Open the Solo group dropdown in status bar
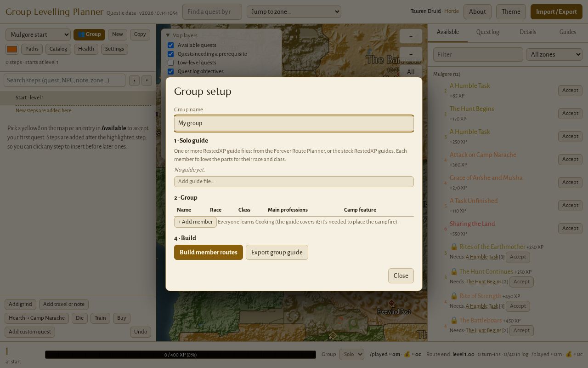 (351, 354)
